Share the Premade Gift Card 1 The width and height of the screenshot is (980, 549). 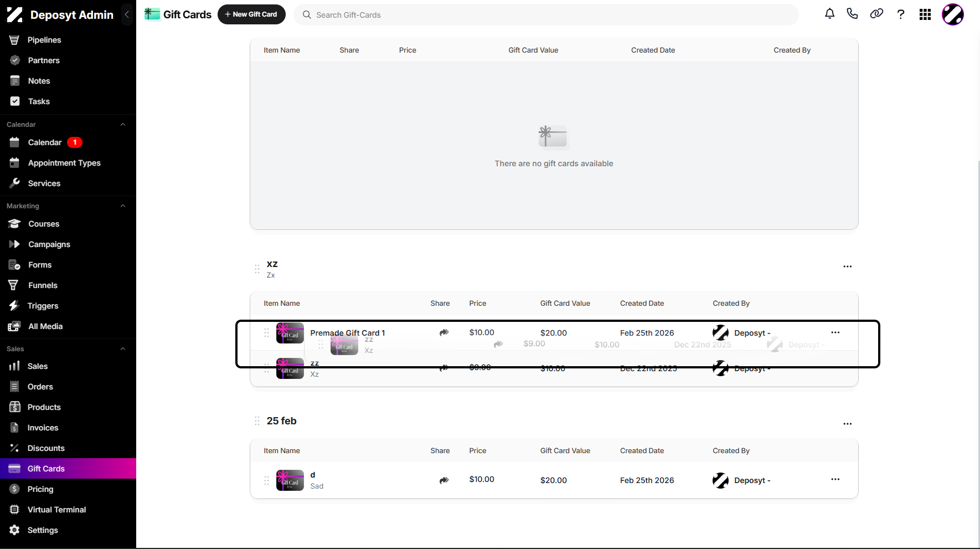click(444, 332)
